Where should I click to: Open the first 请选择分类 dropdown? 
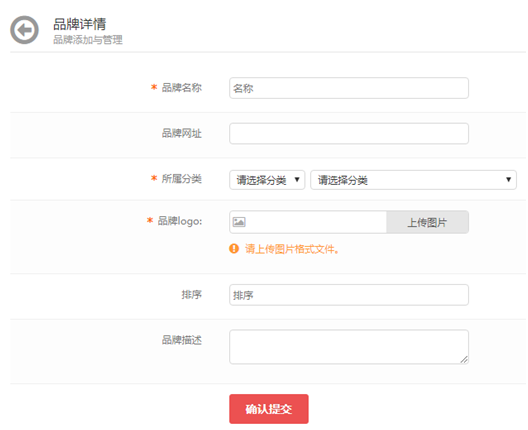pyautogui.click(x=267, y=180)
